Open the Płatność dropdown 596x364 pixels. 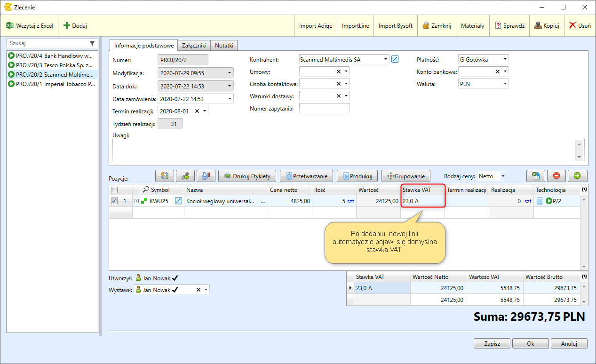click(505, 59)
